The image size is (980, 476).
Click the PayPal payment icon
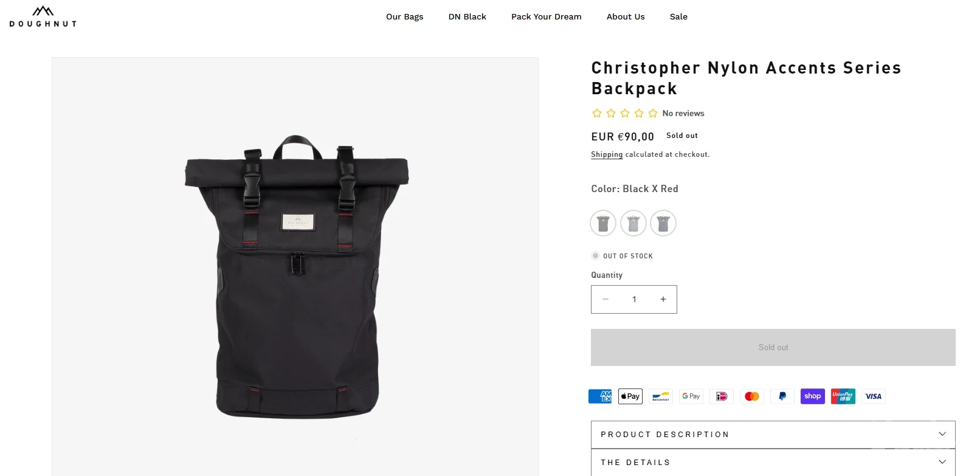click(x=782, y=396)
